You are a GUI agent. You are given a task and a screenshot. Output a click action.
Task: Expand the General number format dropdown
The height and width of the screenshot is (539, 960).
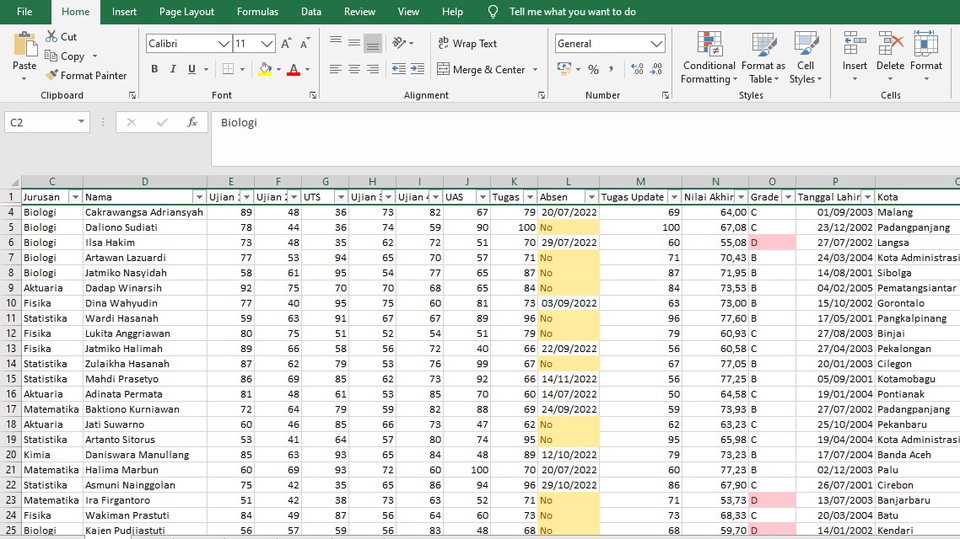point(656,43)
